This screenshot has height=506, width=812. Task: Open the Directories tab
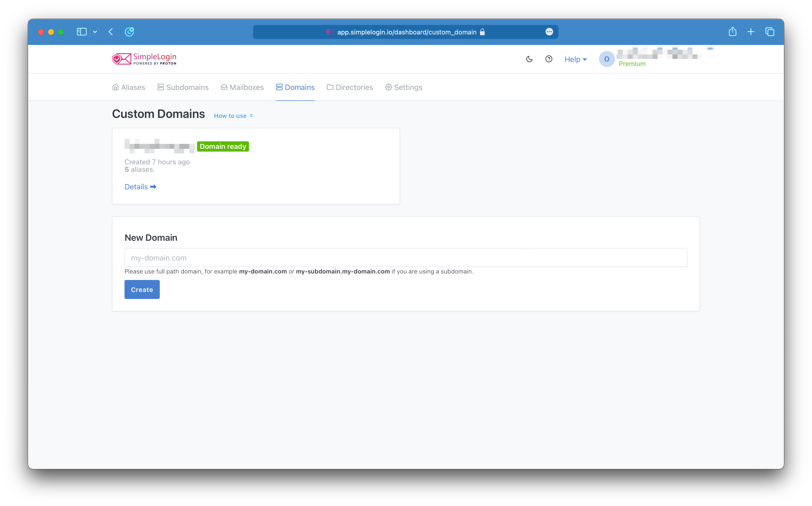[x=350, y=87]
